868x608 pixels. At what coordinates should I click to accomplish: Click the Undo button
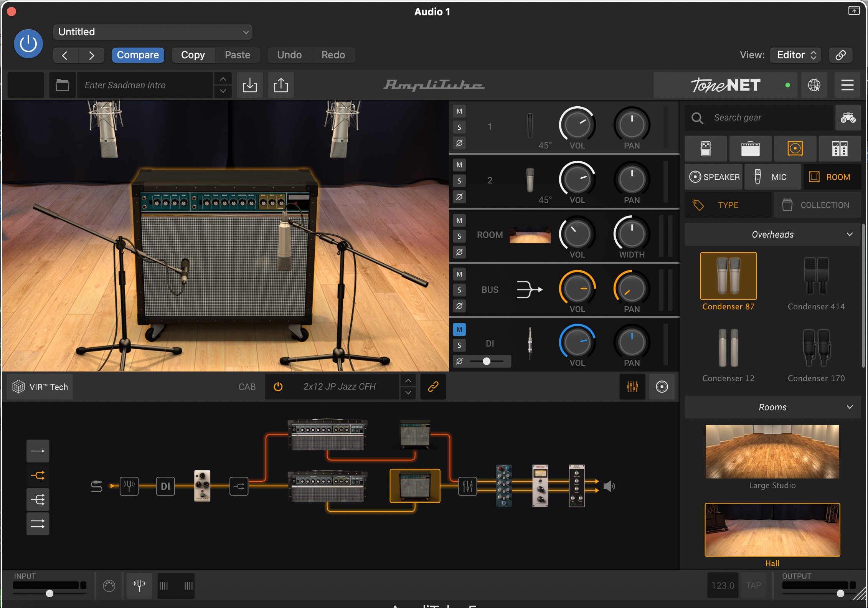(x=289, y=55)
